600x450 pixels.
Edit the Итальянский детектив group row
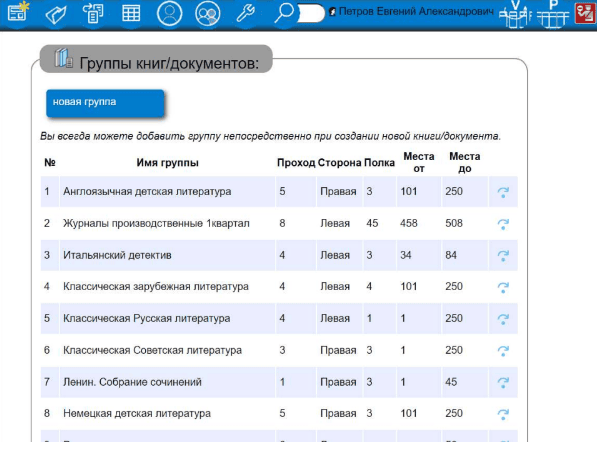pyautogui.click(x=503, y=256)
